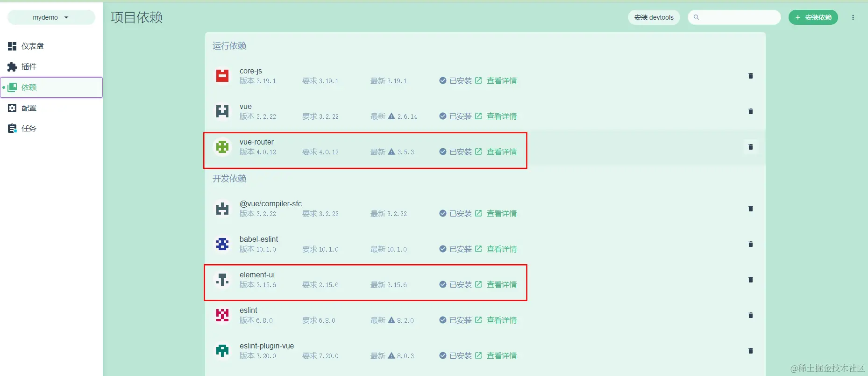This screenshot has width=868, height=376.
Task: Click the @vue/compiler-sfc package name
Action: click(270, 203)
